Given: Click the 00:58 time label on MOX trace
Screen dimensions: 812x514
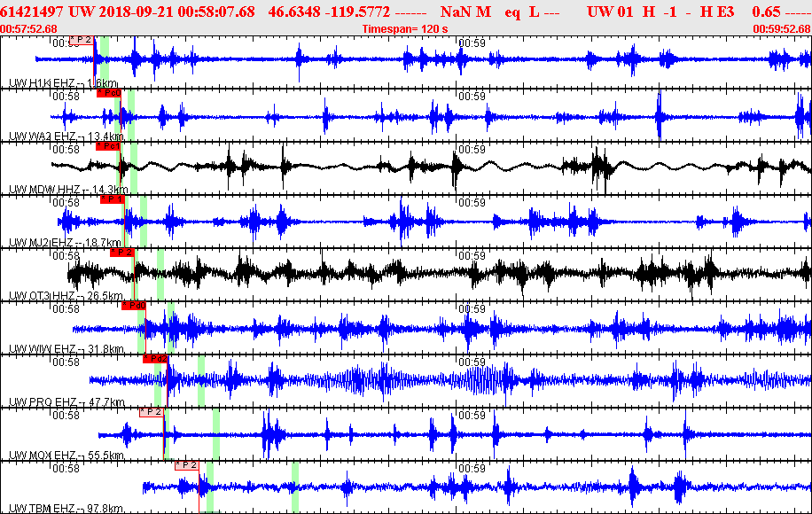Looking at the screenshot, I should [66, 415].
